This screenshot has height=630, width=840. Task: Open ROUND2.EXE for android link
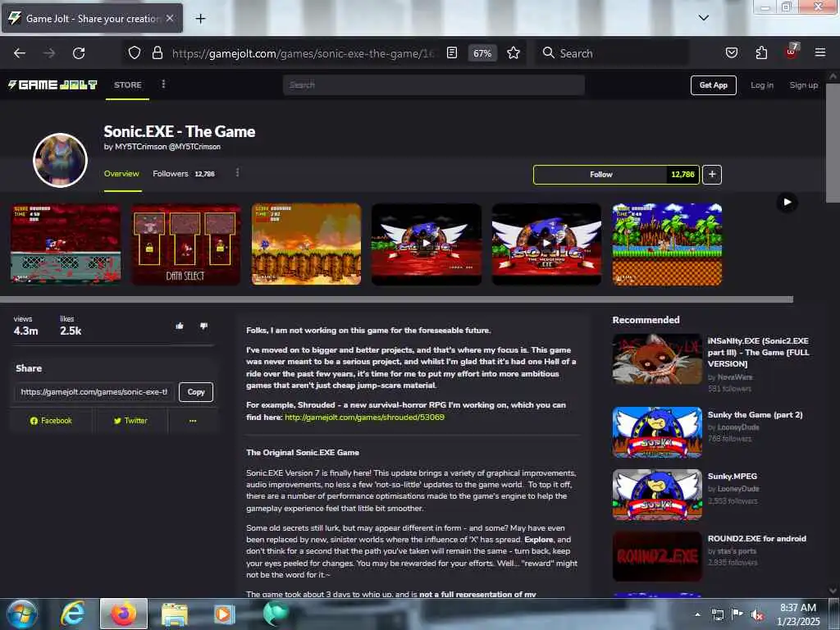[x=756, y=538]
